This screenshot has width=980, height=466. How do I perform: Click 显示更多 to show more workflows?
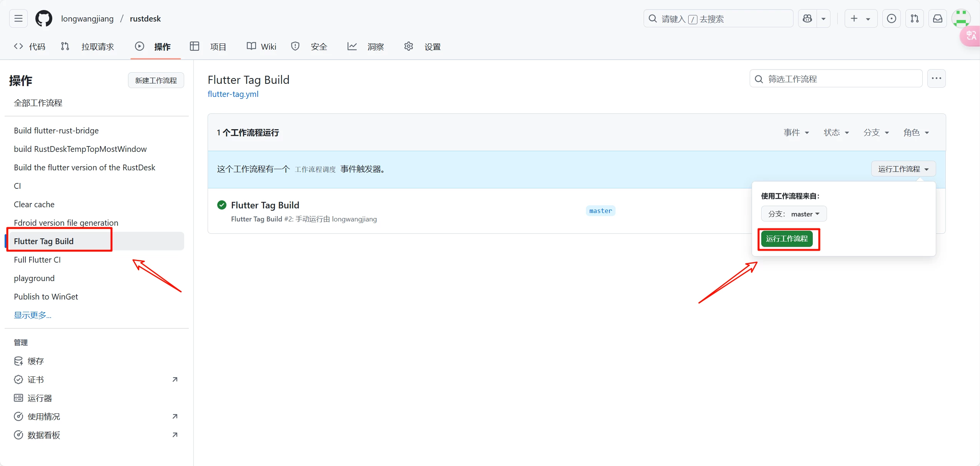click(32, 315)
